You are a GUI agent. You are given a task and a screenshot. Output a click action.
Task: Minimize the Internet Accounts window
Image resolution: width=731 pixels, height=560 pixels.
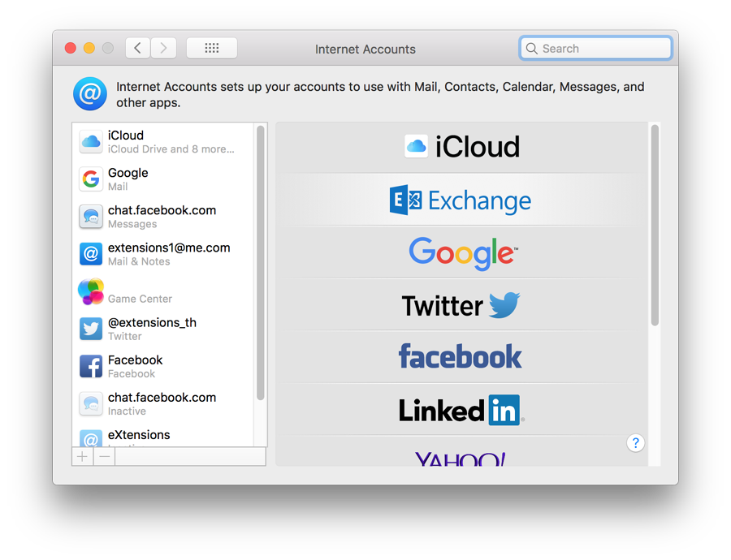pyautogui.click(x=89, y=48)
